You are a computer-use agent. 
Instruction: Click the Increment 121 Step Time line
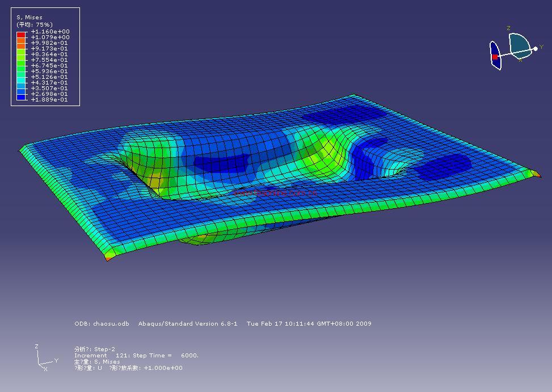click(x=136, y=356)
